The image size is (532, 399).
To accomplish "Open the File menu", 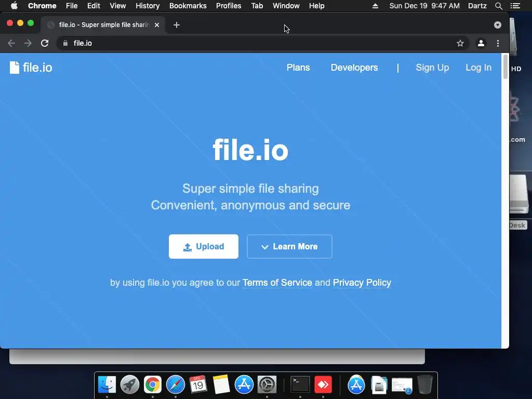I will (72, 6).
